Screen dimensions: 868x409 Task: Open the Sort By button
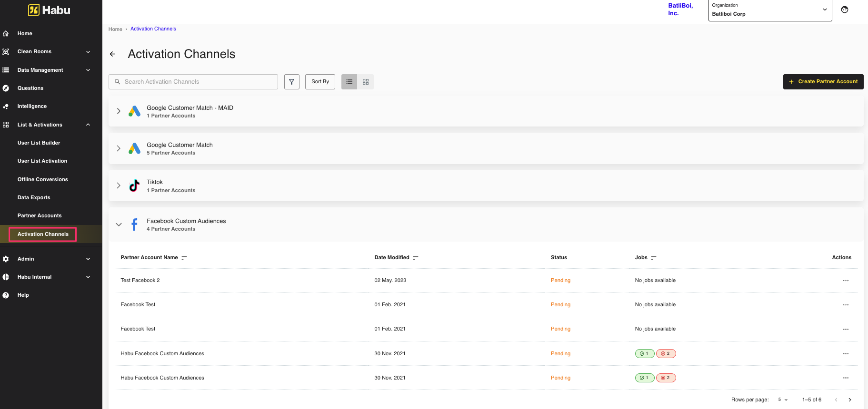[x=320, y=82]
